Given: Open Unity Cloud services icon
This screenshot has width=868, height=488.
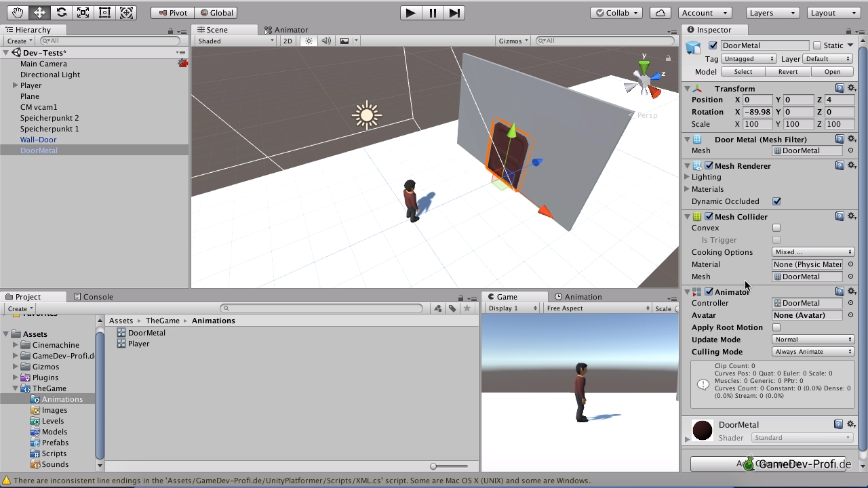Looking at the screenshot, I should pos(660,12).
